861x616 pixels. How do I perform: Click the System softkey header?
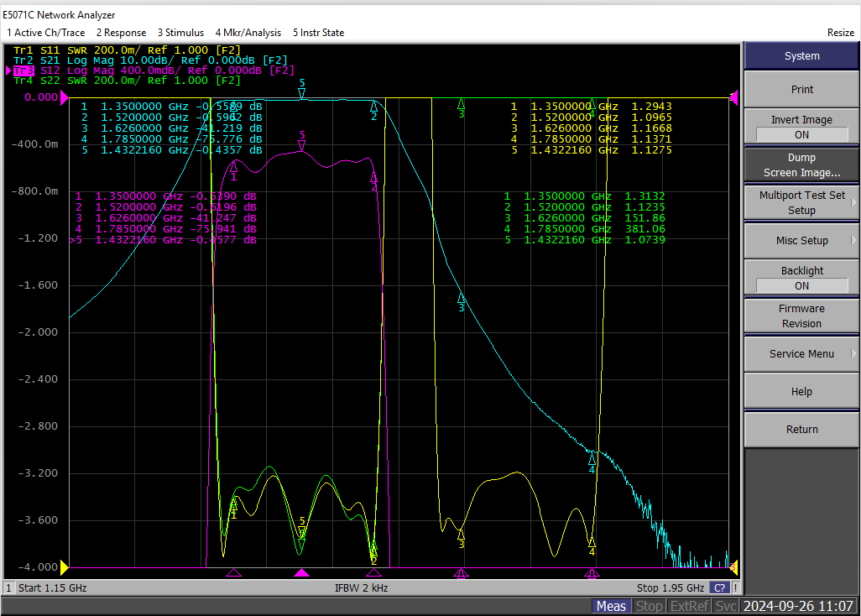pos(801,55)
